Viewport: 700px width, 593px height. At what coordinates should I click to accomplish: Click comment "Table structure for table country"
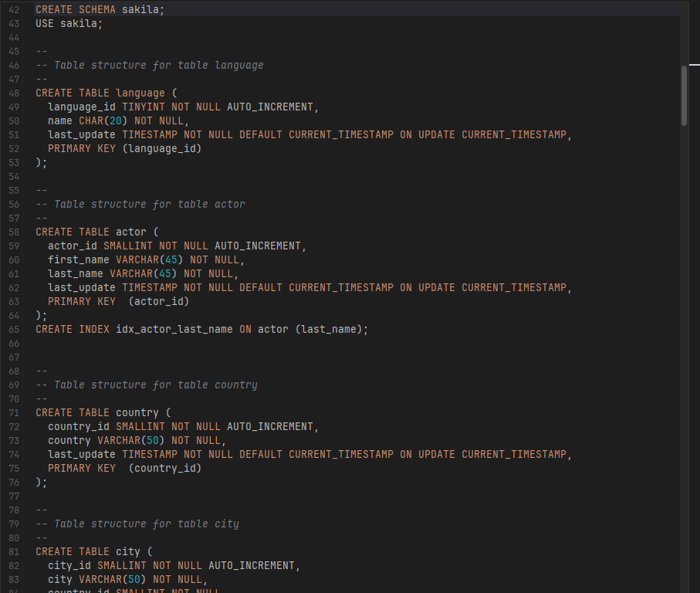[x=156, y=385]
